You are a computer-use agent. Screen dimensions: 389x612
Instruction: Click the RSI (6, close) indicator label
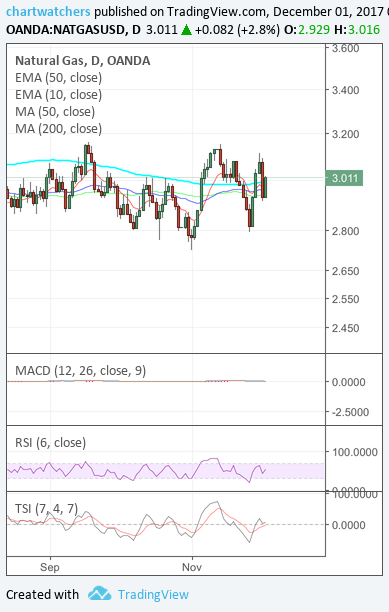click(x=50, y=443)
